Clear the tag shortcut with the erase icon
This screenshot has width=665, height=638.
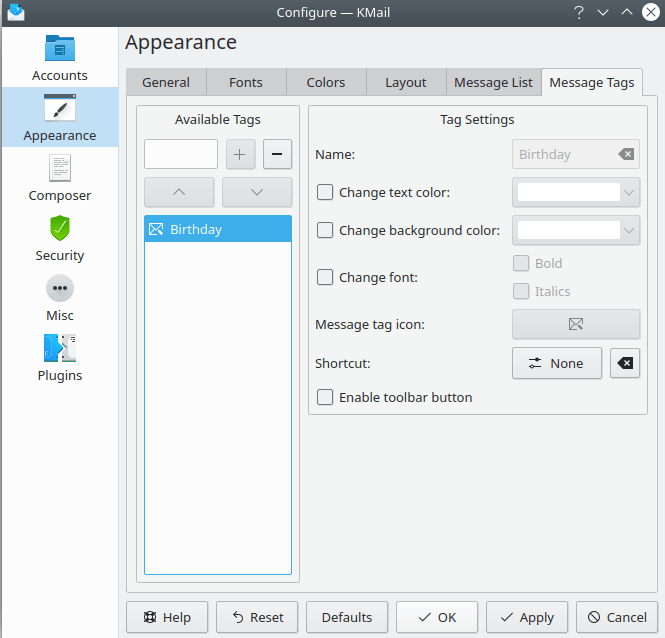(625, 363)
